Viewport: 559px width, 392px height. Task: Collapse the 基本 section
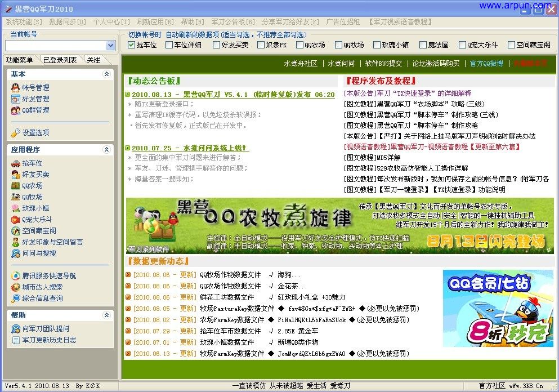tap(106, 74)
